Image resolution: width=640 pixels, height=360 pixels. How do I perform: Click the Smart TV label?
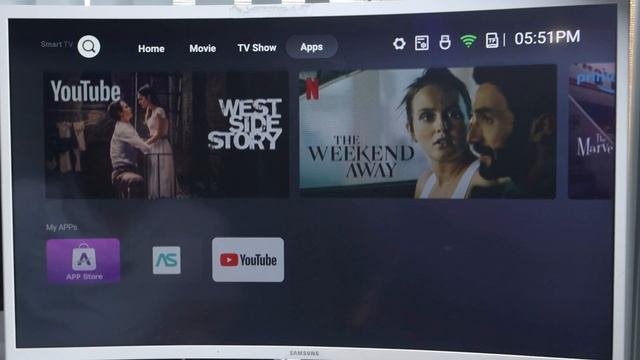pyautogui.click(x=56, y=44)
